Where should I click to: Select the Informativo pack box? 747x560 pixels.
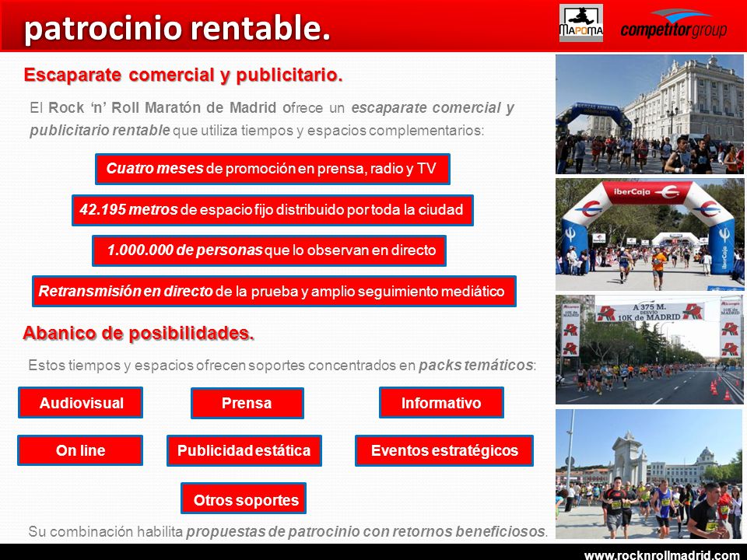tap(441, 403)
